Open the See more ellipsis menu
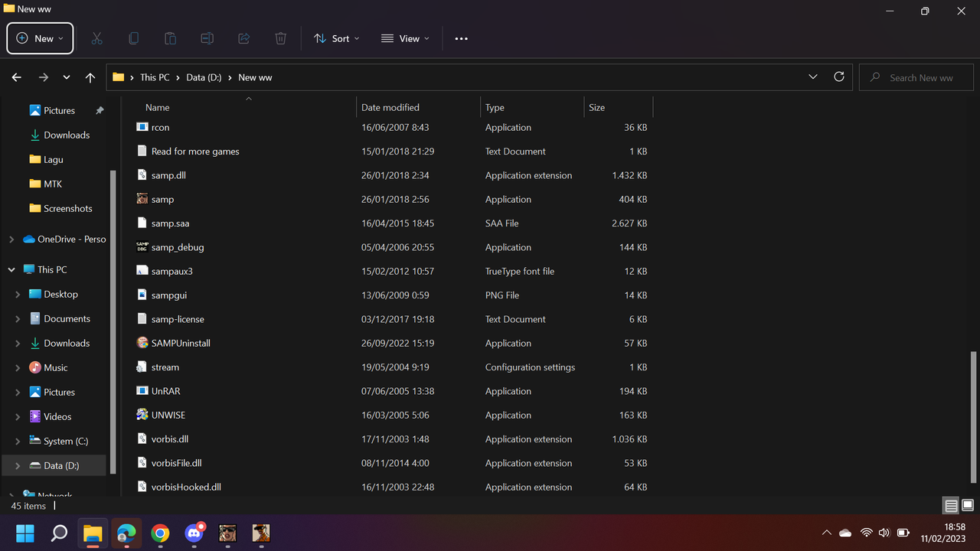This screenshot has width=980, height=551. click(461, 38)
